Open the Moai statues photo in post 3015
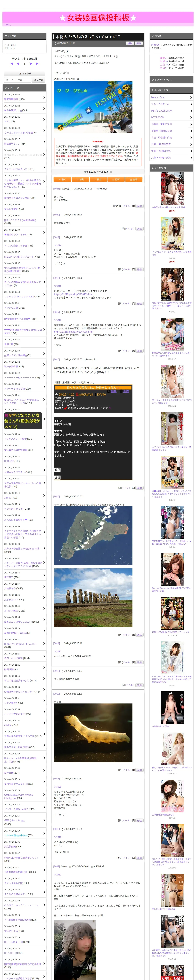 (93, 598)
